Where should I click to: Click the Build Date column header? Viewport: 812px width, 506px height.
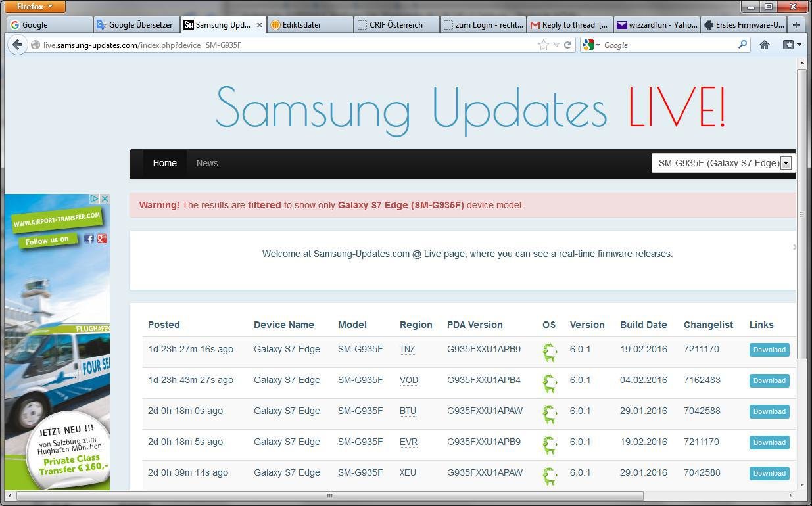click(643, 325)
